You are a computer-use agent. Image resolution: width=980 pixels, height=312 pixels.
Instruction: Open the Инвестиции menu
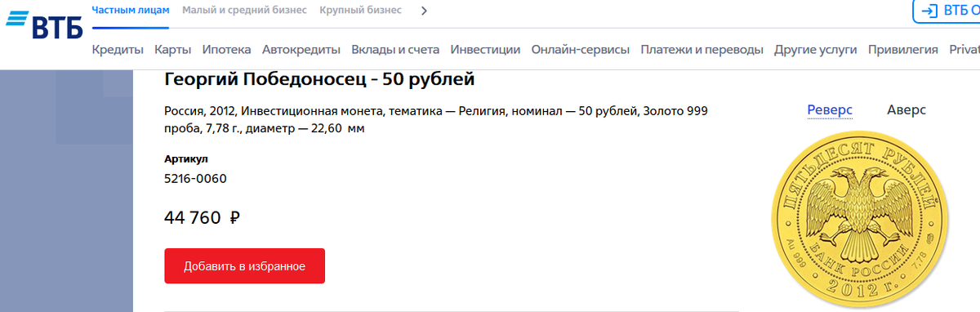(x=485, y=50)
